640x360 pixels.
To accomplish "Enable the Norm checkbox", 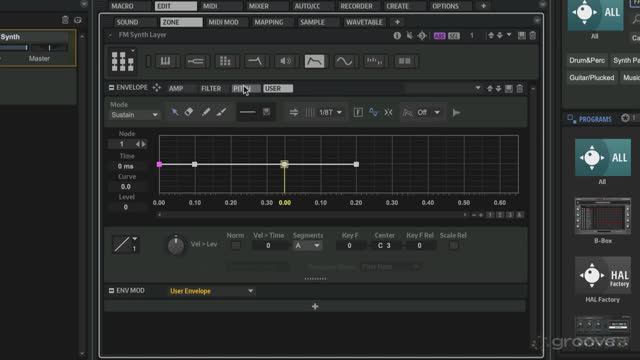I will [236, 245].
